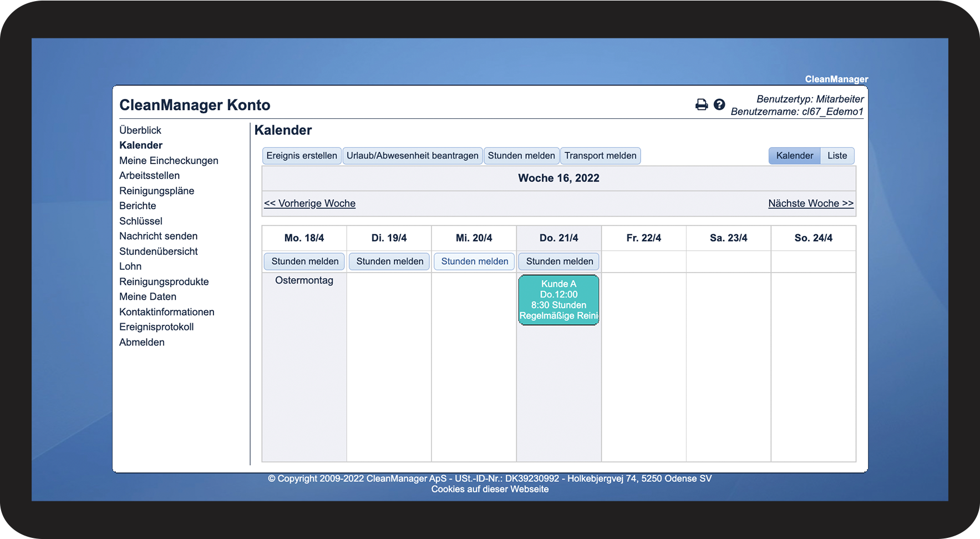Report hours for Thursday 21/4
Screen dimensions: 980x539
[559, 261]
